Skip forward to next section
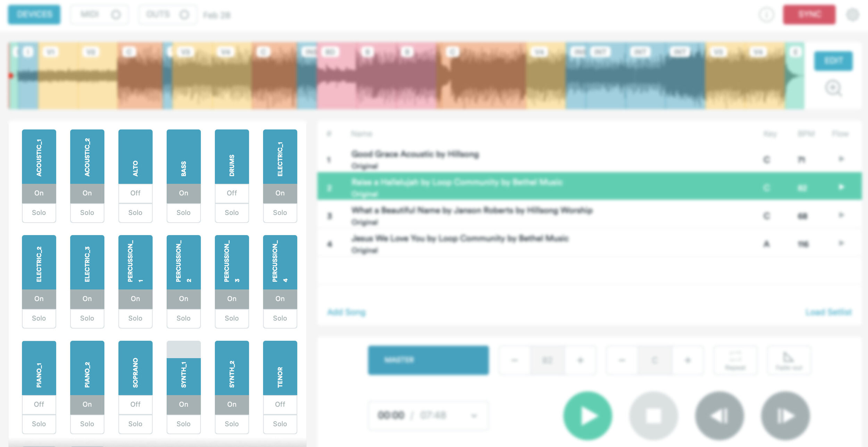 coord(785,416)
